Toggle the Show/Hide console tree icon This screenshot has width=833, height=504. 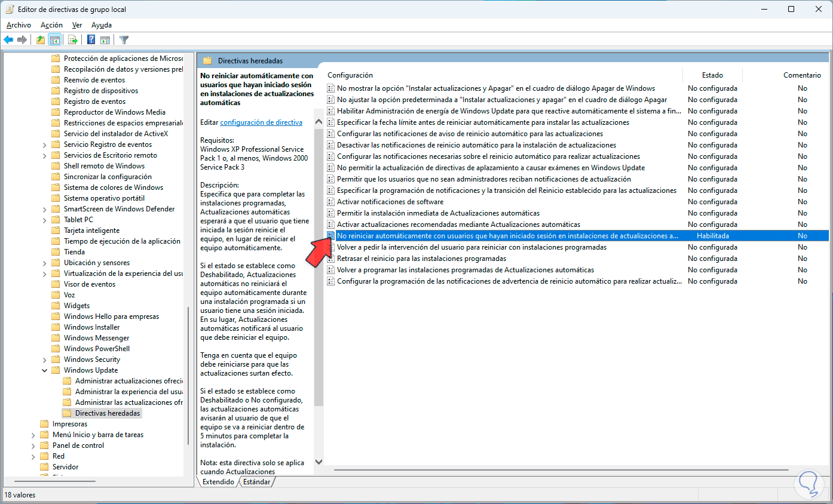tap(54, 40)
